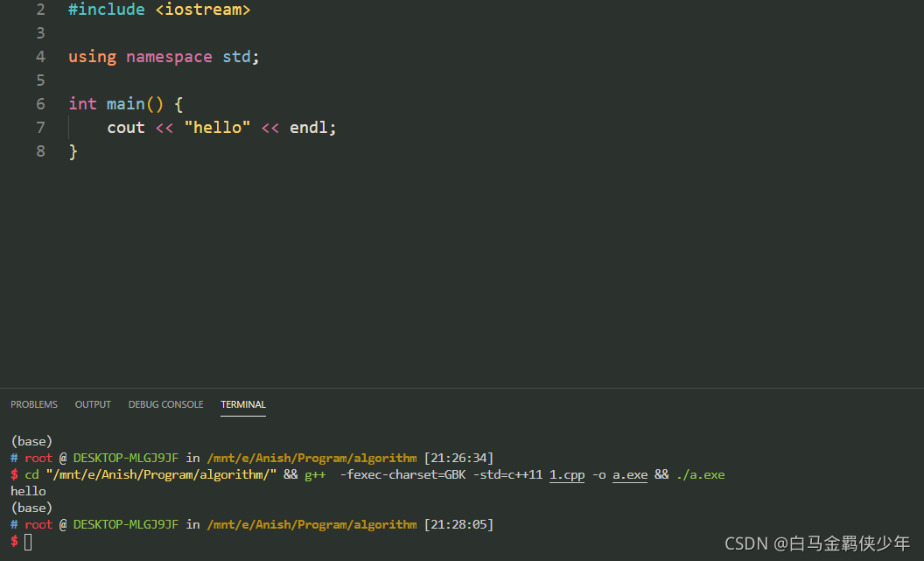
Task: Open the OUTPUT panel tab
Action: pyautogui.click(x=93, y=404)
